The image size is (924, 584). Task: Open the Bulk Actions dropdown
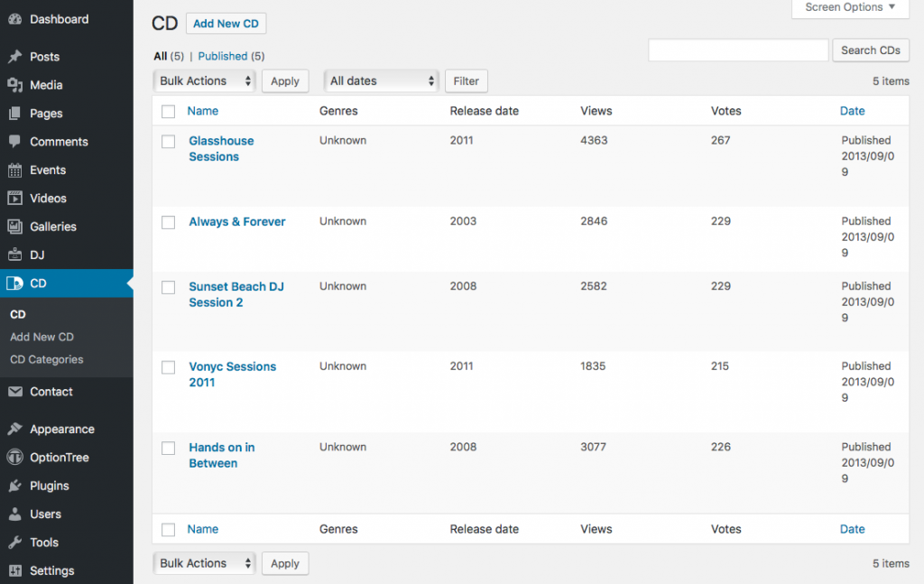[x=204, y=80]
